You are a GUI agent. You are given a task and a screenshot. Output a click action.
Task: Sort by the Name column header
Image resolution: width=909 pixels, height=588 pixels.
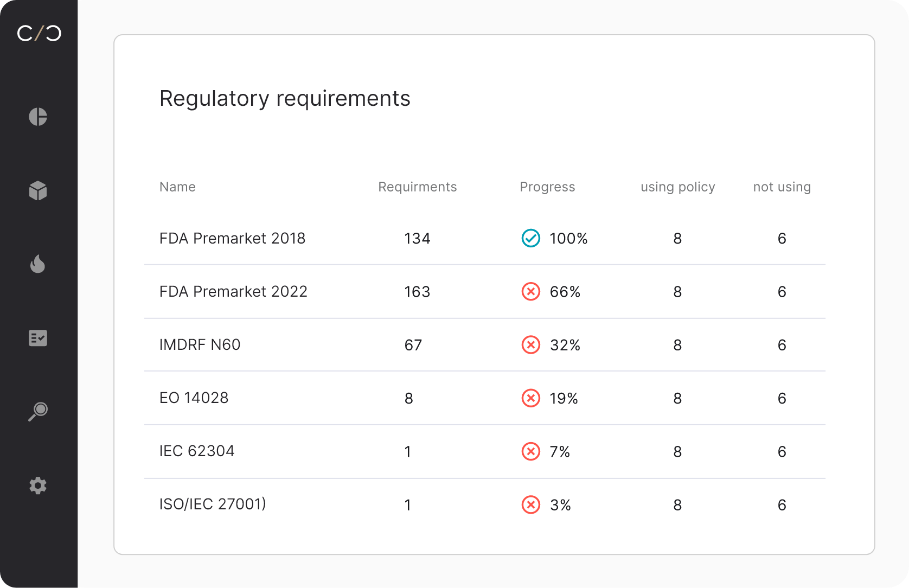[x=177, y=187]
